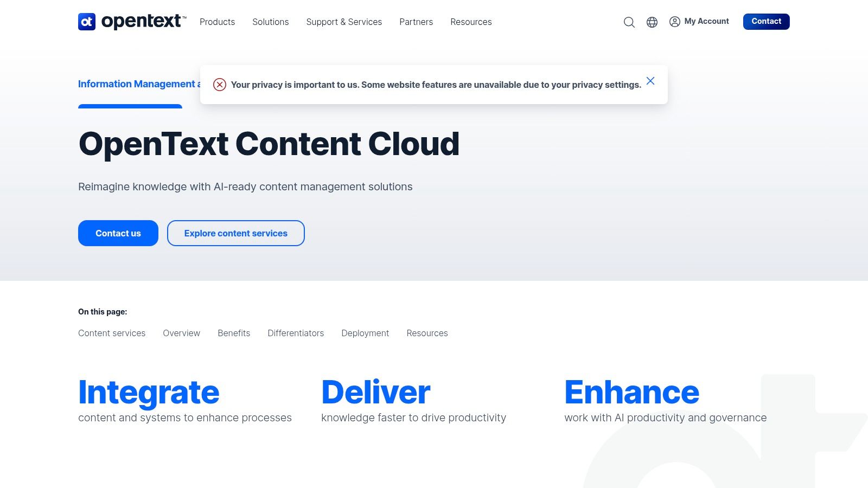Open the Resources menu in header

tap(471, 22)
